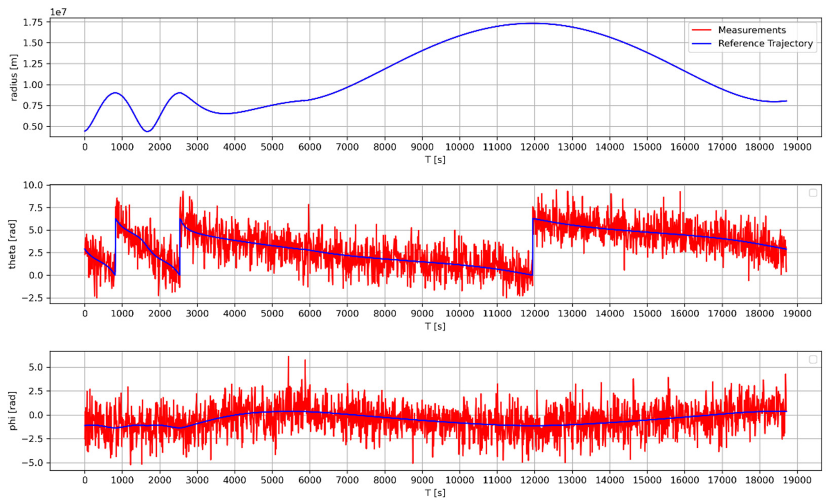This screenshot has height=504, width=830.
Task: Click the 10.0 y-tick on theta plot
Action: [x=33, y=185]
